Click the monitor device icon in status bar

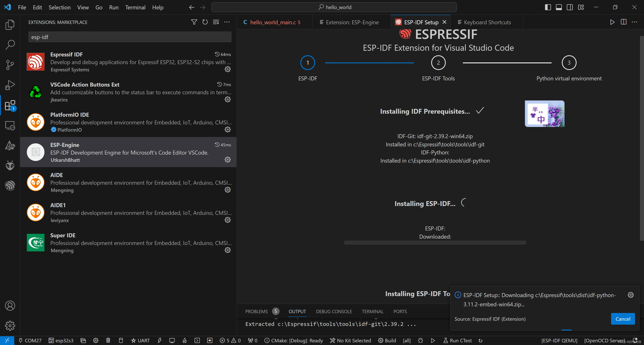point(172,340)
